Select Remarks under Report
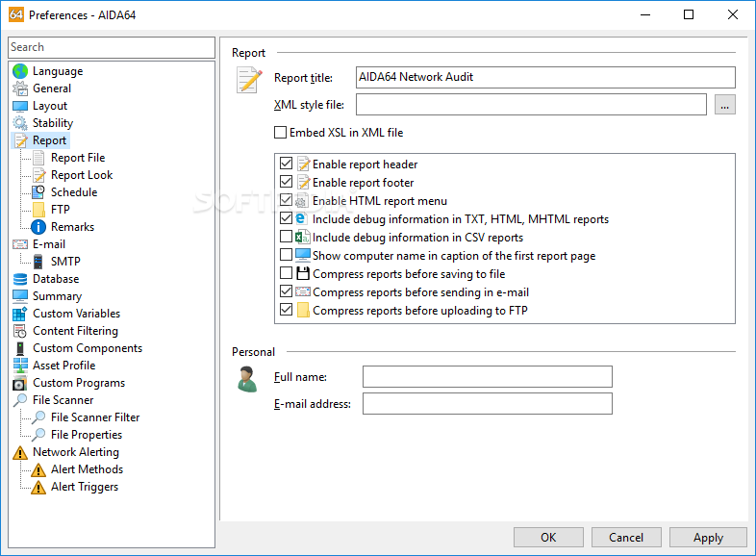 click(x=72, y=227)
